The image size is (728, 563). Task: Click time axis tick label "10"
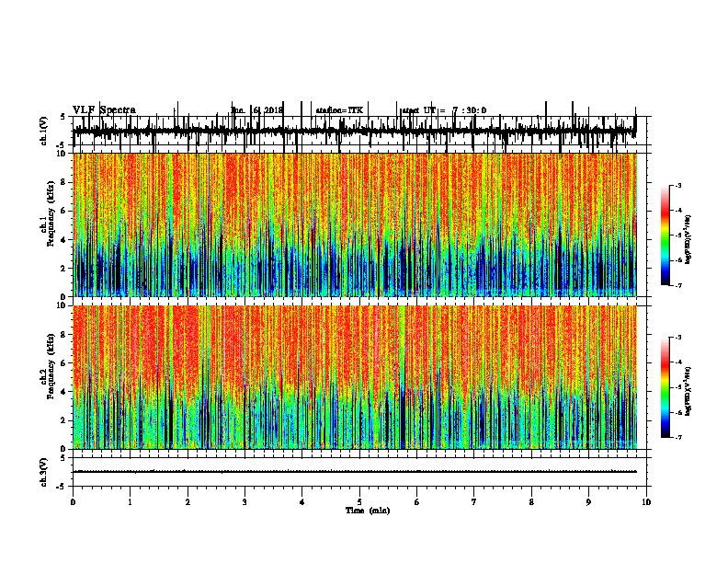pyautogui.click(x=646, y=502)
